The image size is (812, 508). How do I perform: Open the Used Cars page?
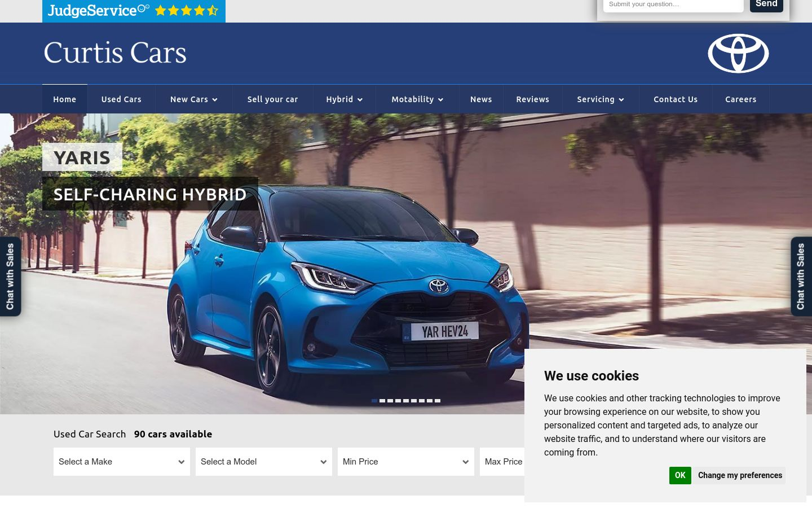tap(121, 99)
